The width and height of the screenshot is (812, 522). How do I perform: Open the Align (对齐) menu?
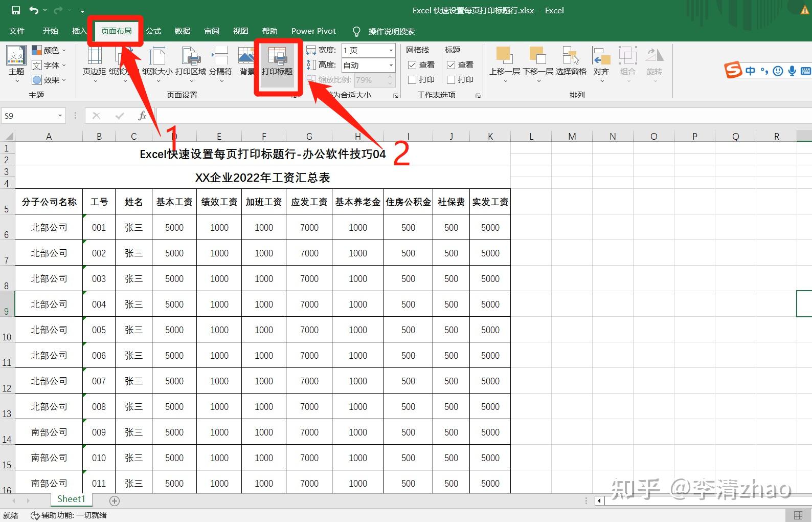[x=601, y=64]
